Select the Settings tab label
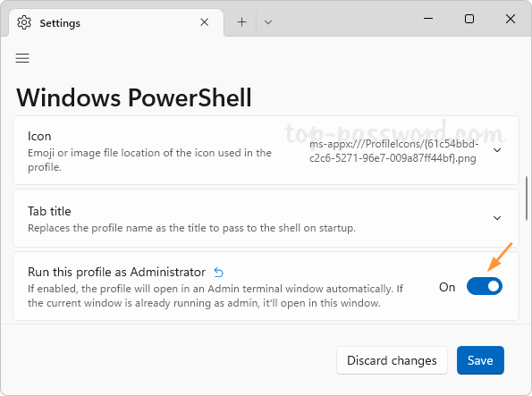This screenshot has width=532, height=396. 60,23
